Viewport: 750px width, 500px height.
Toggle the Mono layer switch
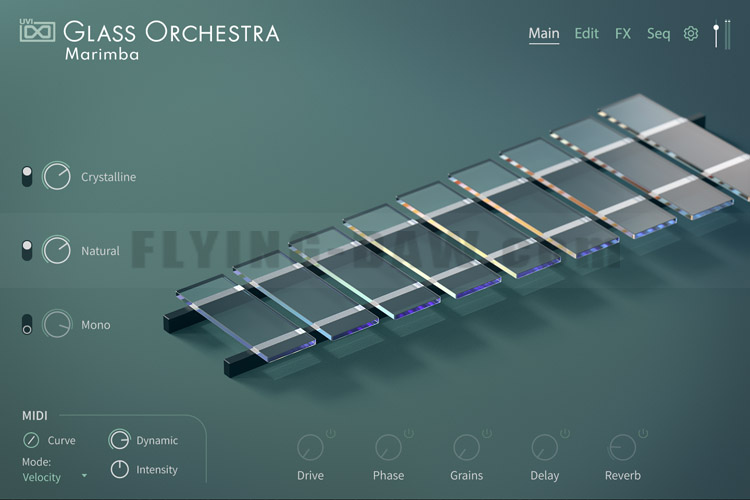point(27,324)
